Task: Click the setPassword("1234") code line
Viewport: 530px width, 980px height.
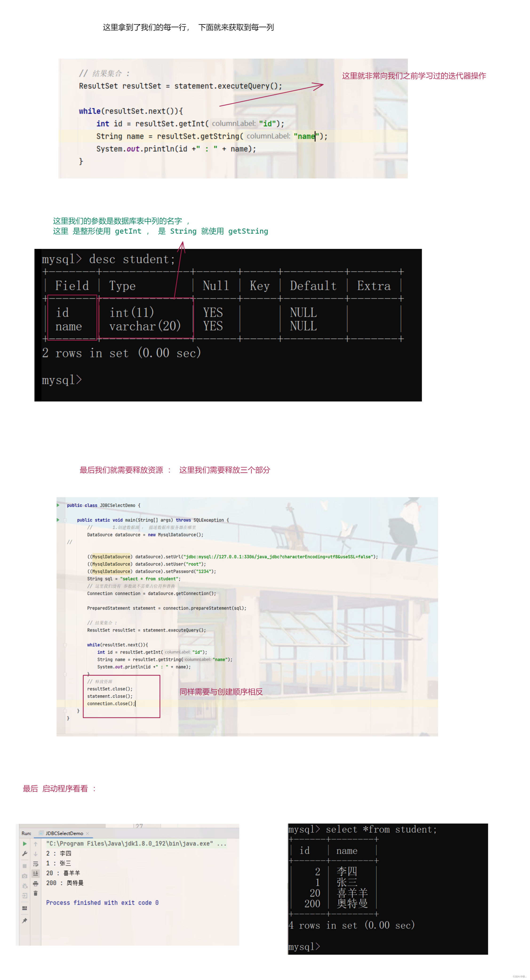Action: 152,571
